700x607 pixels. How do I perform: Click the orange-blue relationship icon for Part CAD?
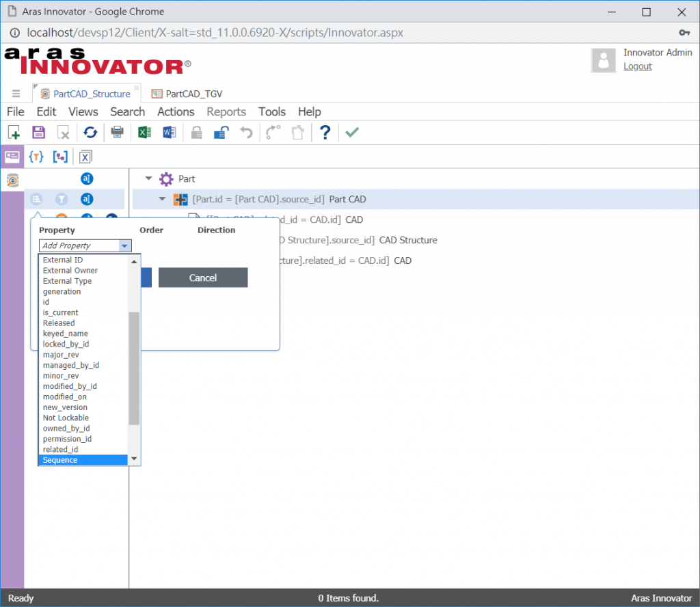180,200
